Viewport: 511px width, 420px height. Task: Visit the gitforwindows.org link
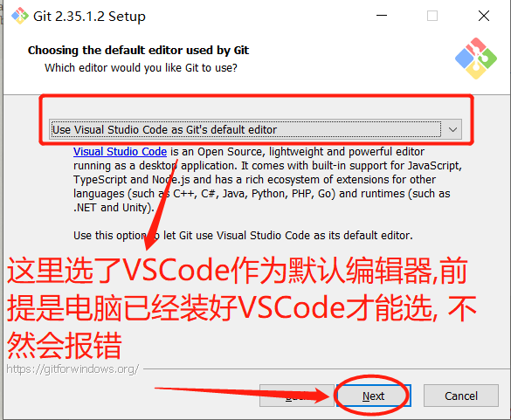[73, 369]
